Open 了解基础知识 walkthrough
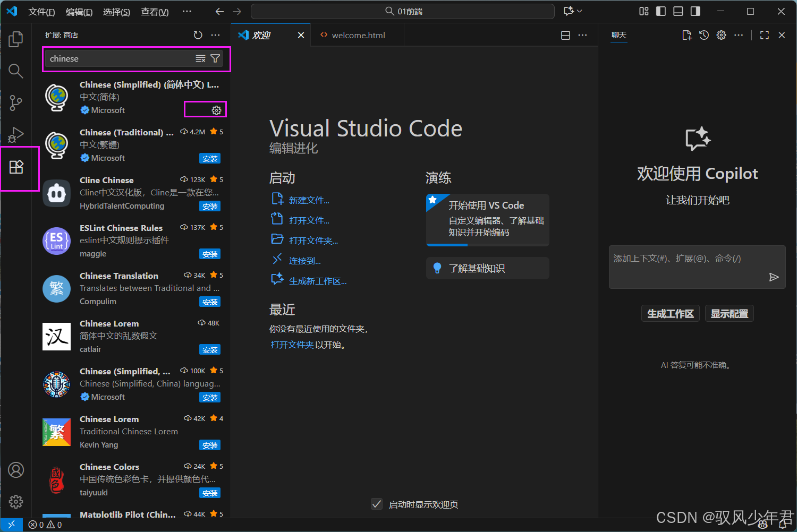797x532 pixels. (488, 268)
